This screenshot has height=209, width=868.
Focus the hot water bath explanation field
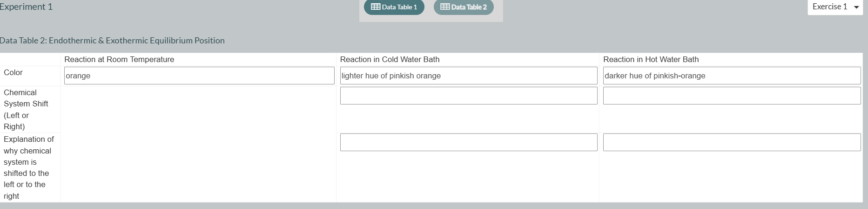pyautogui.click(x=732, y=142)
